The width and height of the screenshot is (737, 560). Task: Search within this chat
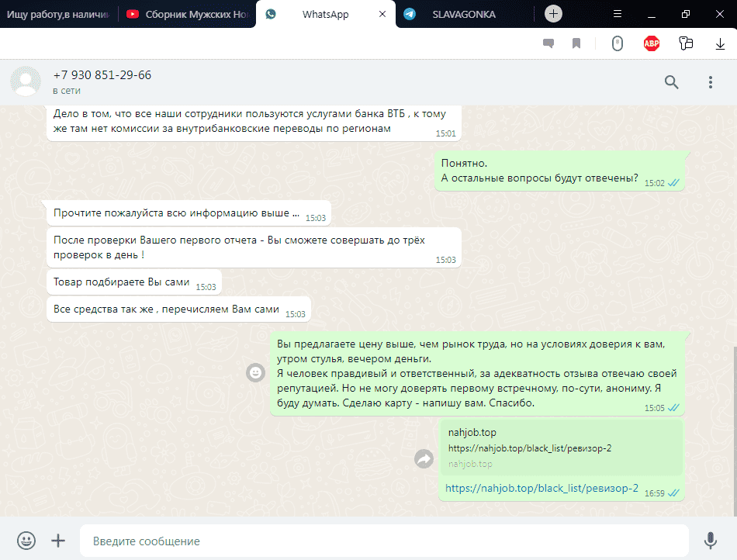[672, 82]
